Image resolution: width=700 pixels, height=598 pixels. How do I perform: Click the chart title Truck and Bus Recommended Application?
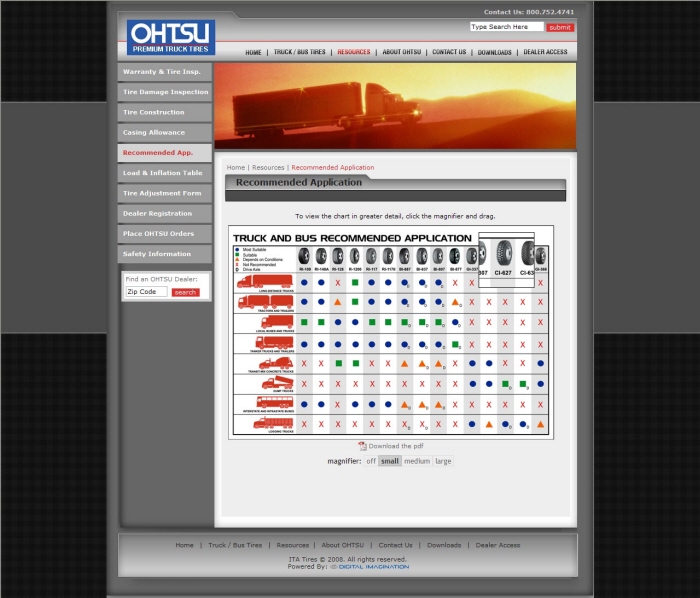pos(352,238)
